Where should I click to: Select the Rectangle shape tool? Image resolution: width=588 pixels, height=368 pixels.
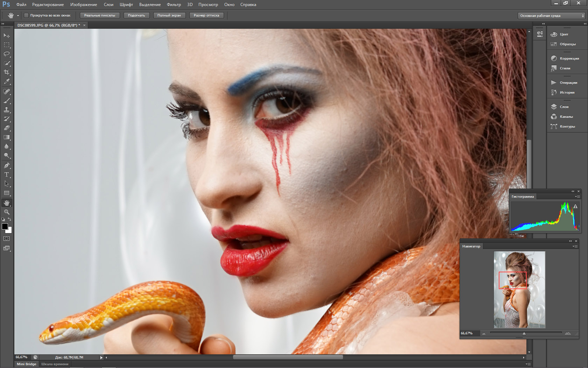click(7, 193)
